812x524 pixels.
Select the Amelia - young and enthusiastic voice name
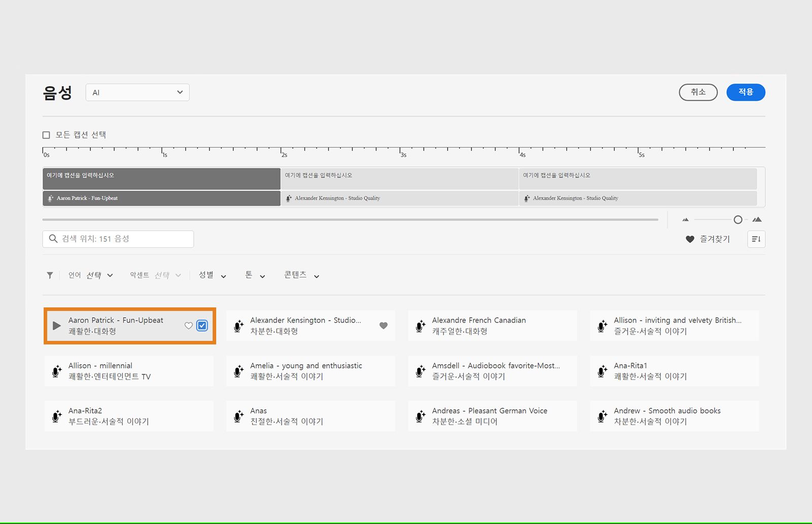pyautogui.click(x=306, y=365)
